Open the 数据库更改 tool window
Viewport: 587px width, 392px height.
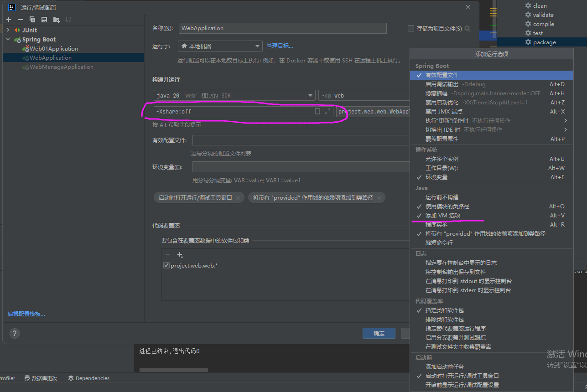click(x=41, y=378)
